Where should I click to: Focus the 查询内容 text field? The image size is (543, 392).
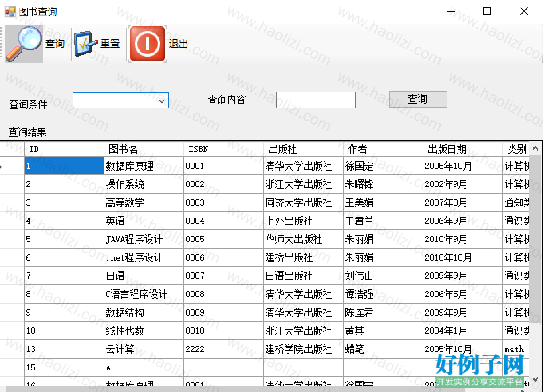315,100
